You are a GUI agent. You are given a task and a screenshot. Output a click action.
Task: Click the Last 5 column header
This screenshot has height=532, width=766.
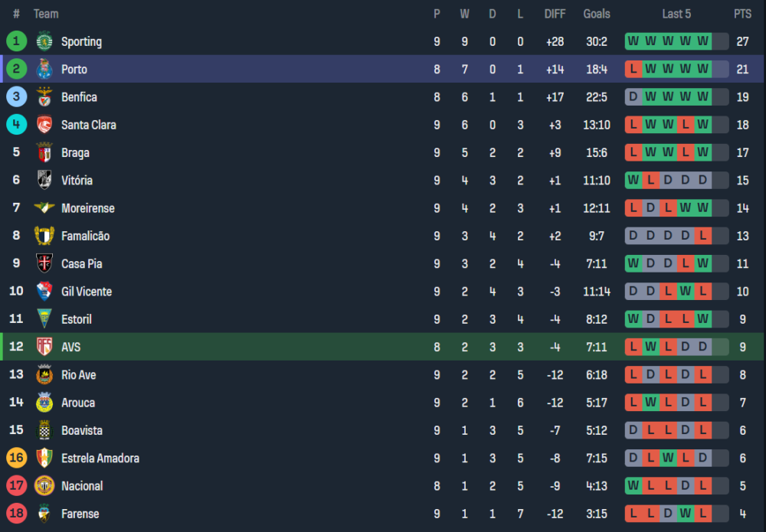point(677,14)
